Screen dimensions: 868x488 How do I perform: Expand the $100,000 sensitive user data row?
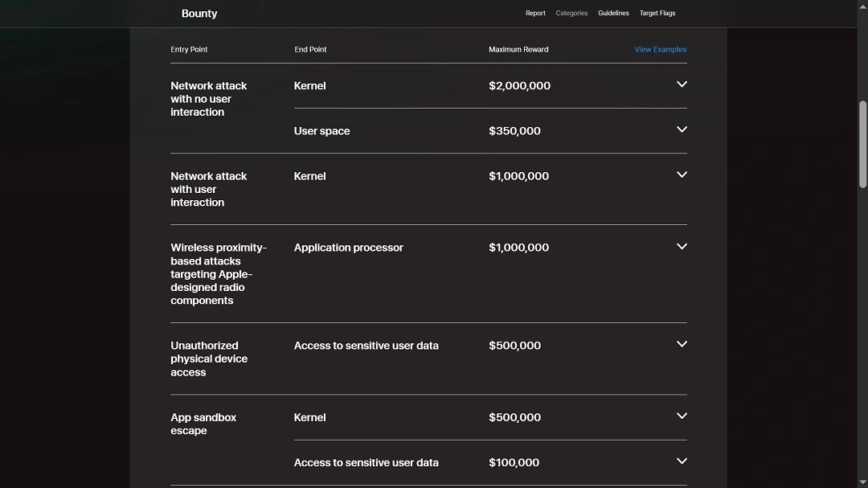[682, 461]
